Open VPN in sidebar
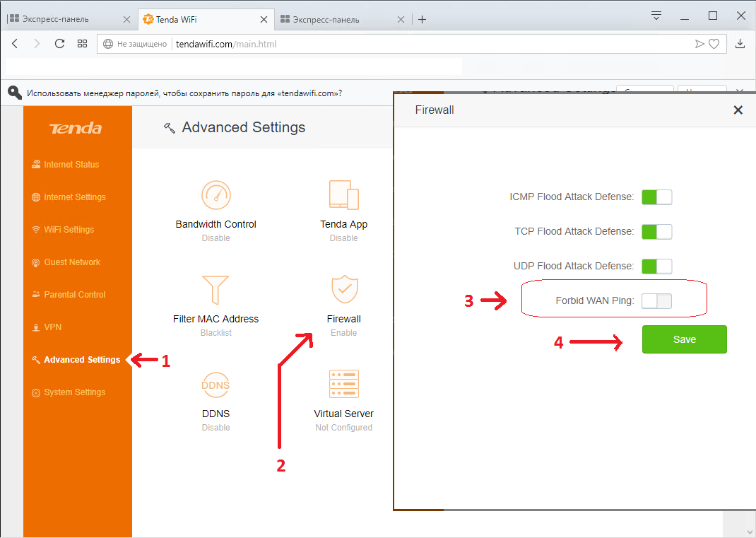The height and width of the screenshot is (538, 756). pos(47,327)
